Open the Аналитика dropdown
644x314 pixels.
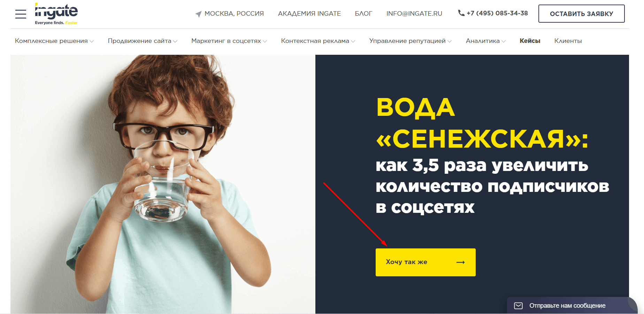[x=485, y=41]
